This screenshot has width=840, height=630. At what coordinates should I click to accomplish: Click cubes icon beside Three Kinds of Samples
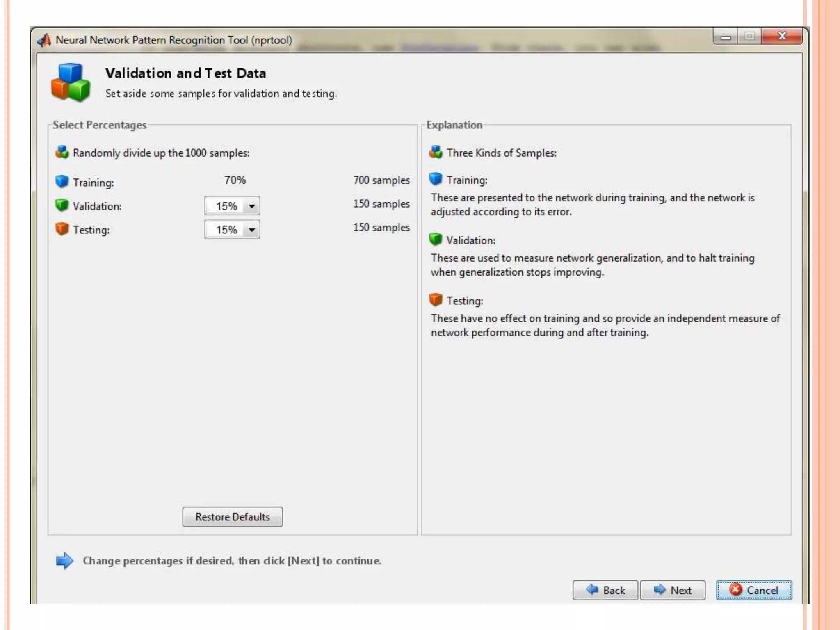point(436,152)
